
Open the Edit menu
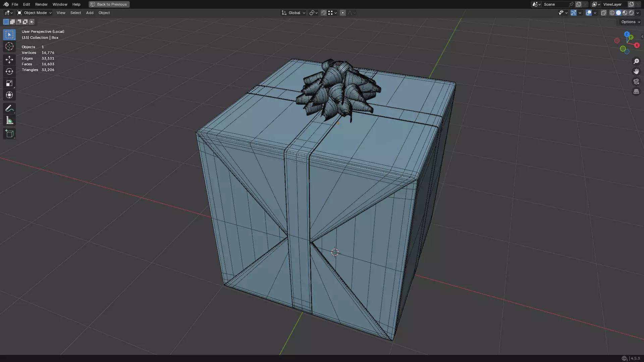click(26, 4)
